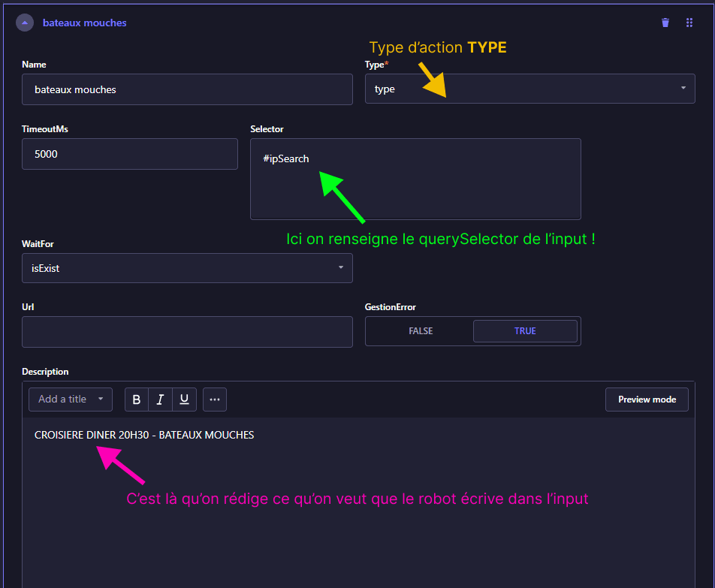Delete the action with the trash icon
The image size is (715, 588).
point(665,23)
